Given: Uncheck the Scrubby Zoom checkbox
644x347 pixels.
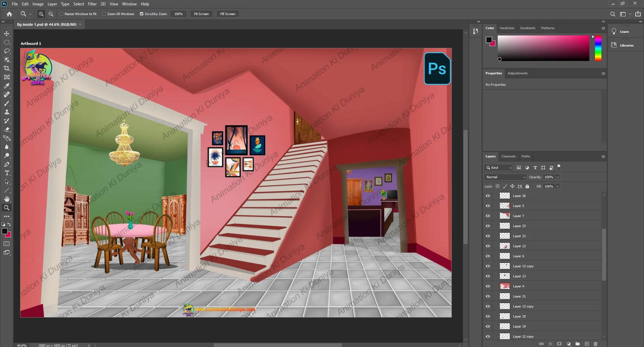Looking at the screenshot, I should 142,14.
